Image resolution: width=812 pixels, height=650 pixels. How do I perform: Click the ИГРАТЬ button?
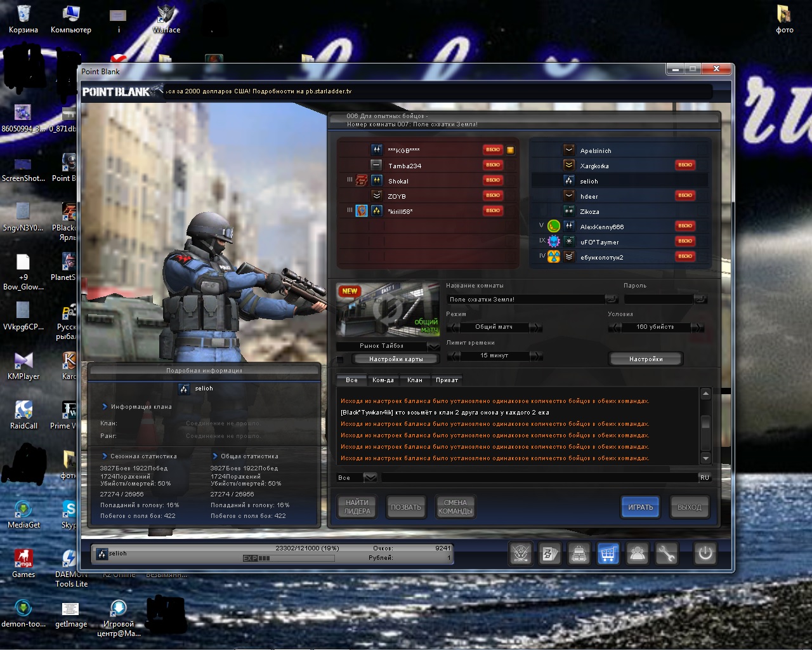pos(641,507)
